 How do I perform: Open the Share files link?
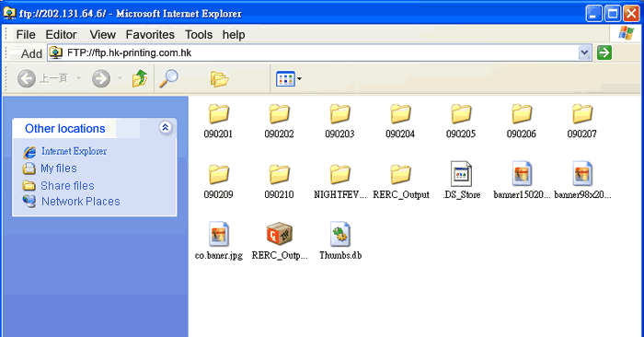click(x=67, y=186)
